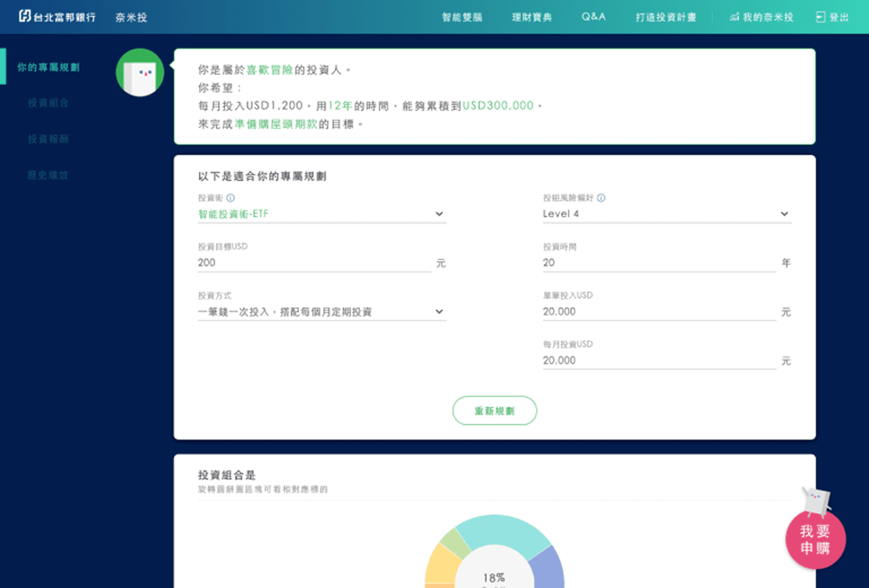
Task: Click the 喜歡冒險 highlighted text
Action: coord(269,70)
